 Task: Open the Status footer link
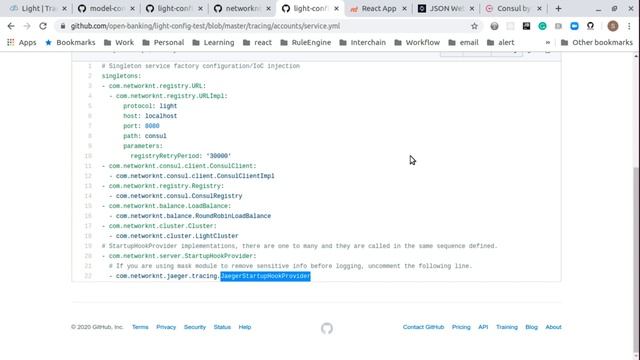(222, 327)
